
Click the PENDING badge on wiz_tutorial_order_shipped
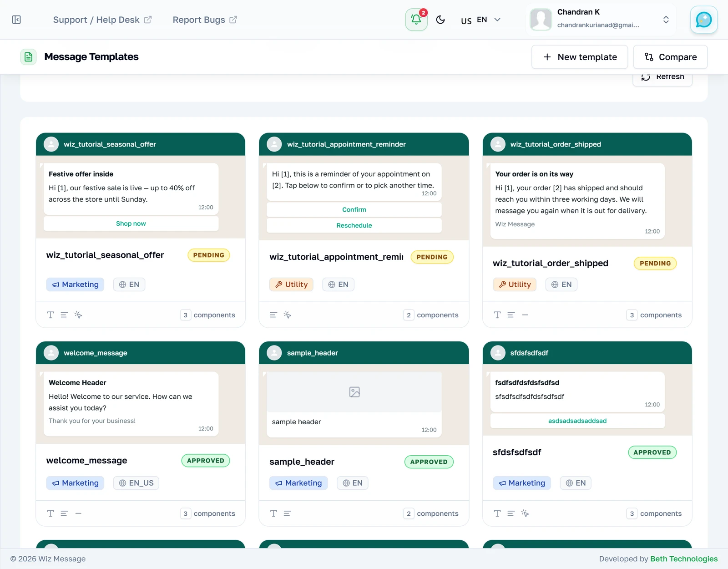(x=655, y=263)
